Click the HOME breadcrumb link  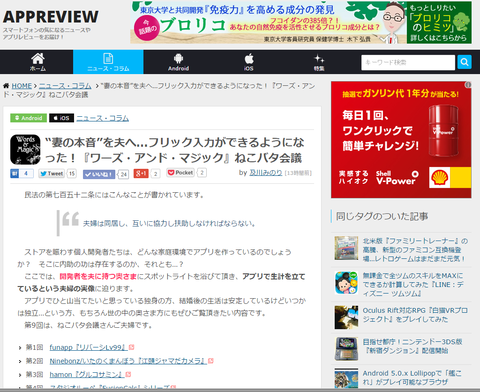pos(22,86)
